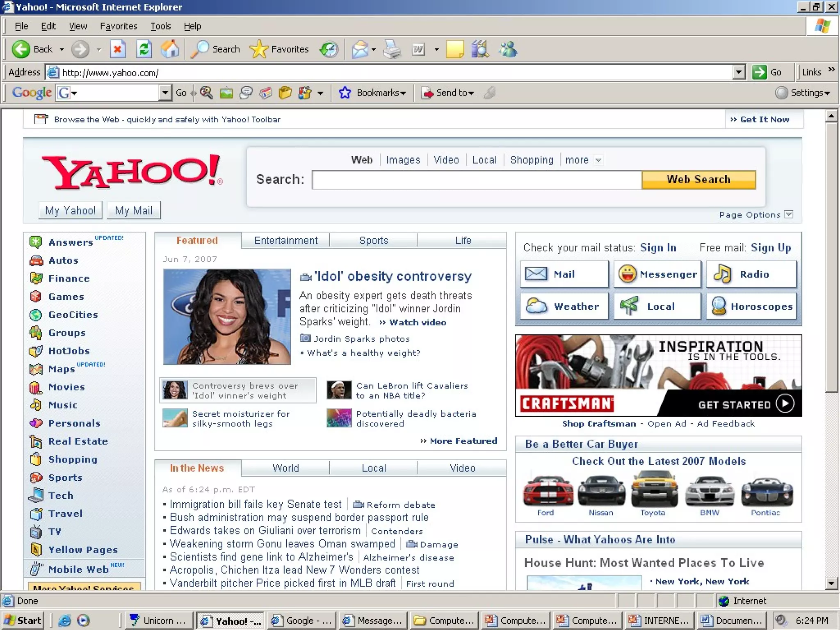Click Google toolbar Bookmarks star
The image size is (840, 630).
click(345, 93)
